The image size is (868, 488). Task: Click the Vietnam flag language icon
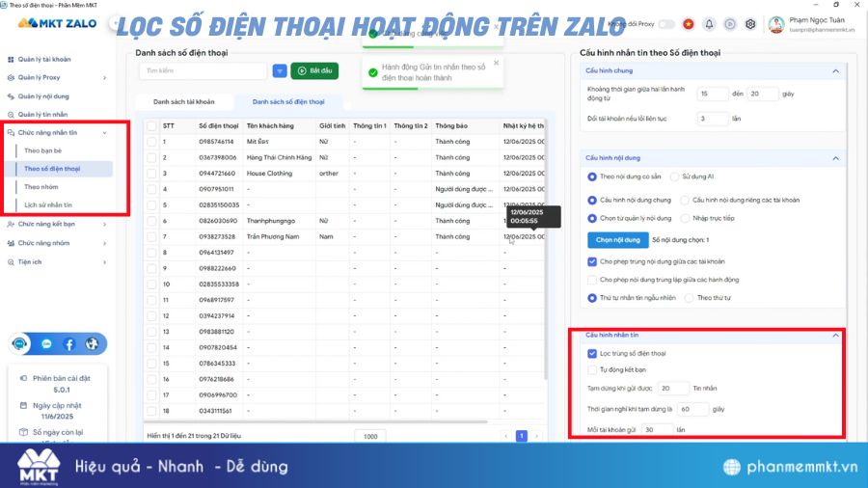688,24
